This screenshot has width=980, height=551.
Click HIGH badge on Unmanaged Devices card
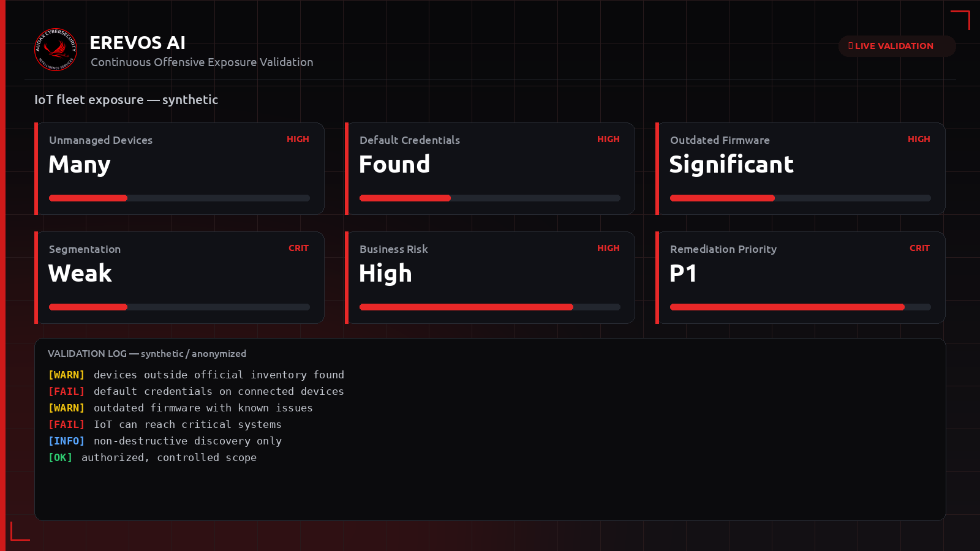click(298, 139)
